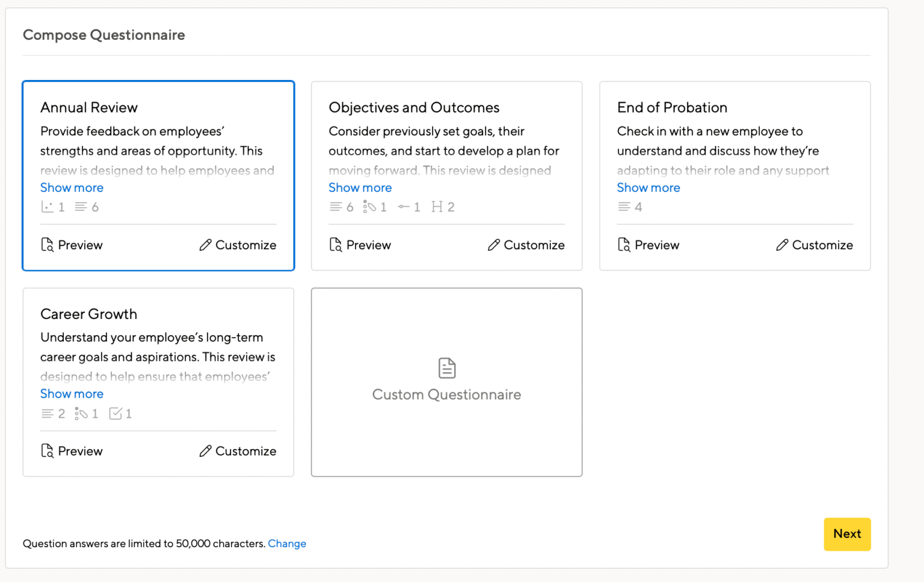Image resolution: width=924 pixels, height=582 pixels.
Task: Select the Annual Review template card
Action: 158,138
